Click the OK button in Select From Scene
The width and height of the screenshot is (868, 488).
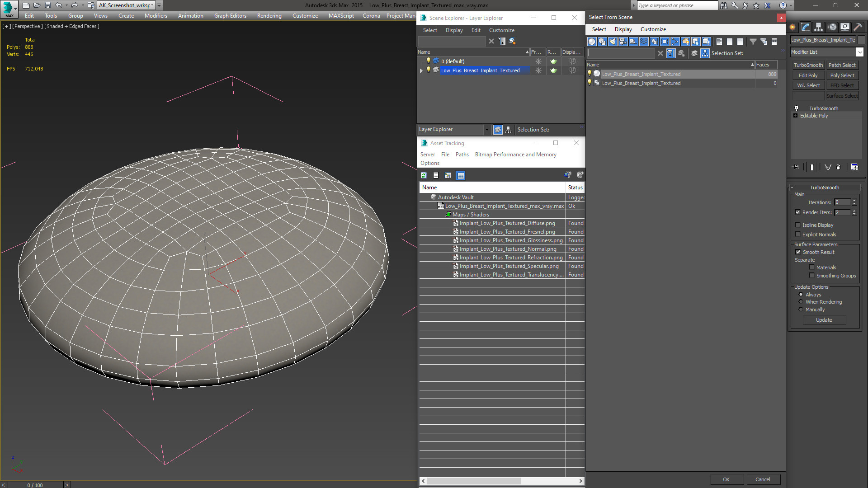[x=726, y=479]
